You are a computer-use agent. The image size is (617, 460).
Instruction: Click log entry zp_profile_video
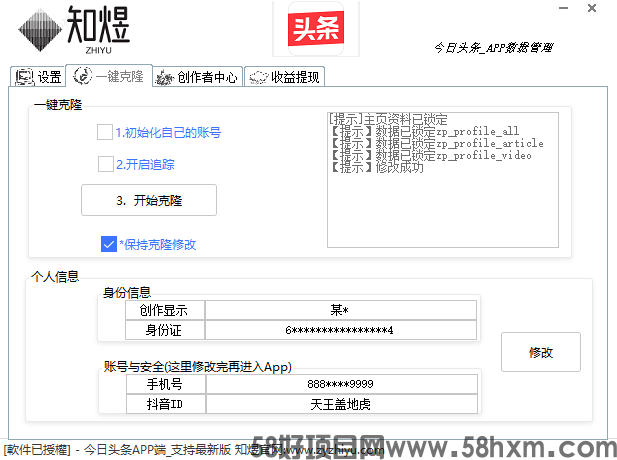click(x=431, y=155)
